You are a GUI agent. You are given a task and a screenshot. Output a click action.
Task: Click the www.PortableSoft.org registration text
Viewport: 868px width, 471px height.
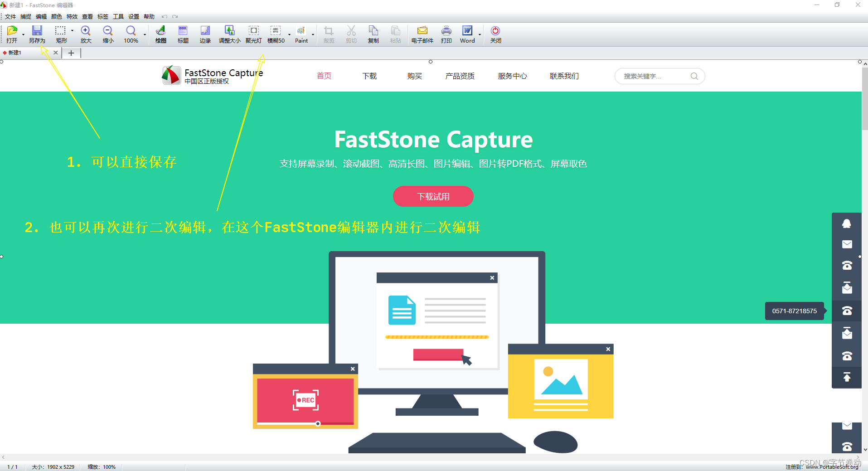832,467
